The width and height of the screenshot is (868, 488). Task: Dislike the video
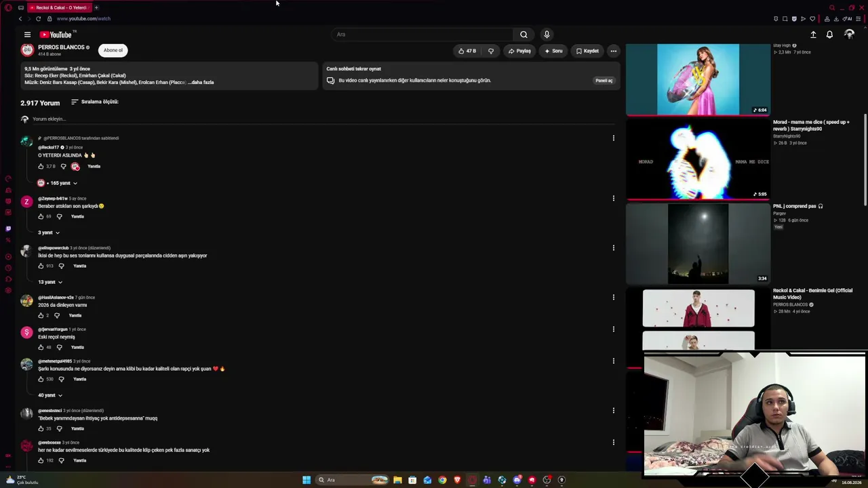tap(491, 51)
